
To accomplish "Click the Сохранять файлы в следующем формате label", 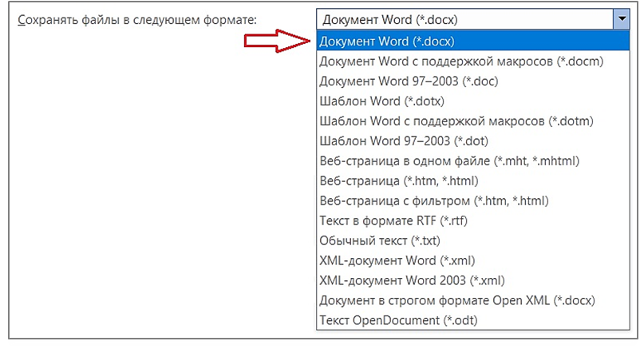I will (x=136, y=19).
